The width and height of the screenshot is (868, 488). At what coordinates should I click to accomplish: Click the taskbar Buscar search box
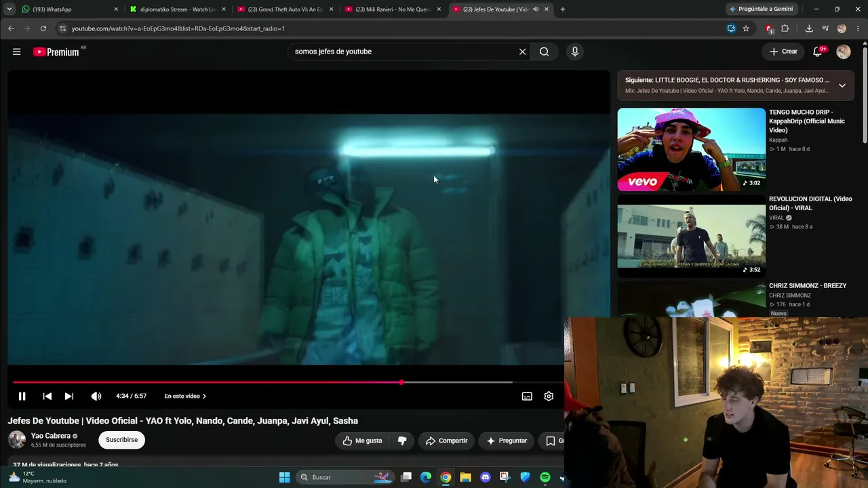tap(346, 477)
